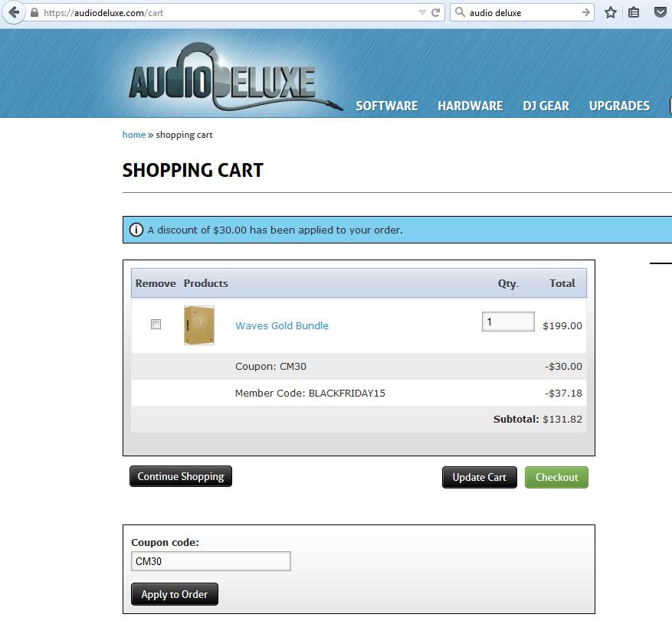Image resolution: width=672 pixels, height=624 pixels.
Task: Open the DJ GEAR menu
Action: click(546, 106)
